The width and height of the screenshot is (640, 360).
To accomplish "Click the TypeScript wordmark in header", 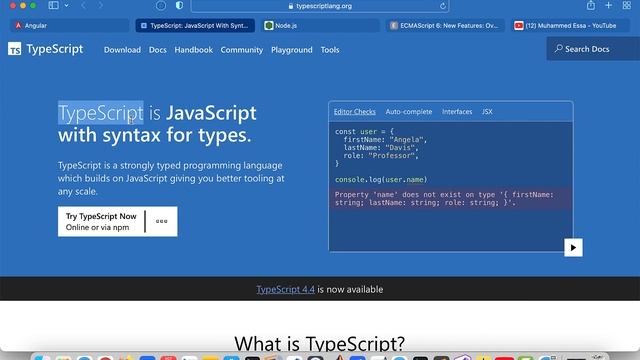I will [55, 49].
